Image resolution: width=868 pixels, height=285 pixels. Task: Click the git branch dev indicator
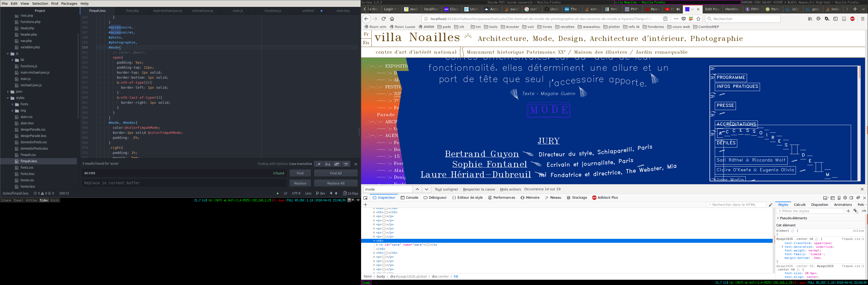point(320,193)
